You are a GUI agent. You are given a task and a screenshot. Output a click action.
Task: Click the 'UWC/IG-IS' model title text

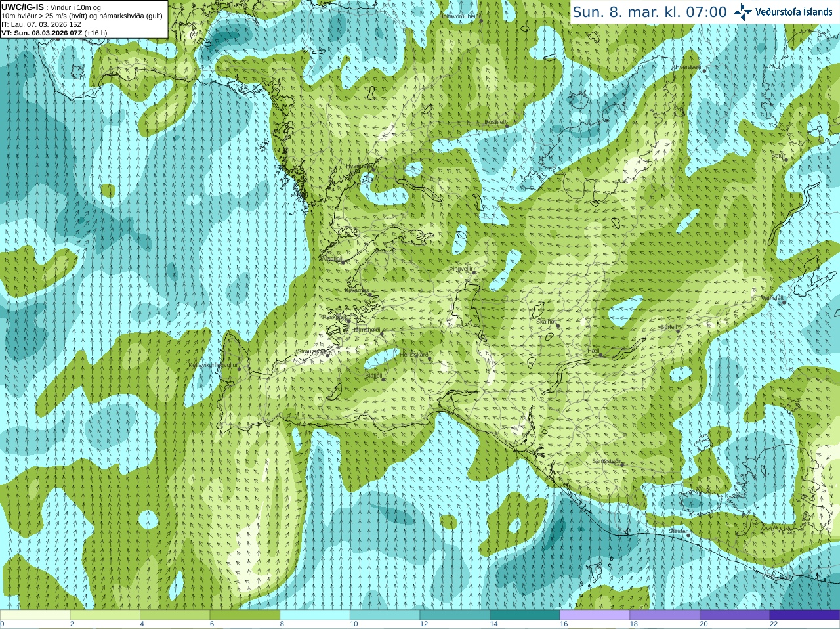point(22,7)
